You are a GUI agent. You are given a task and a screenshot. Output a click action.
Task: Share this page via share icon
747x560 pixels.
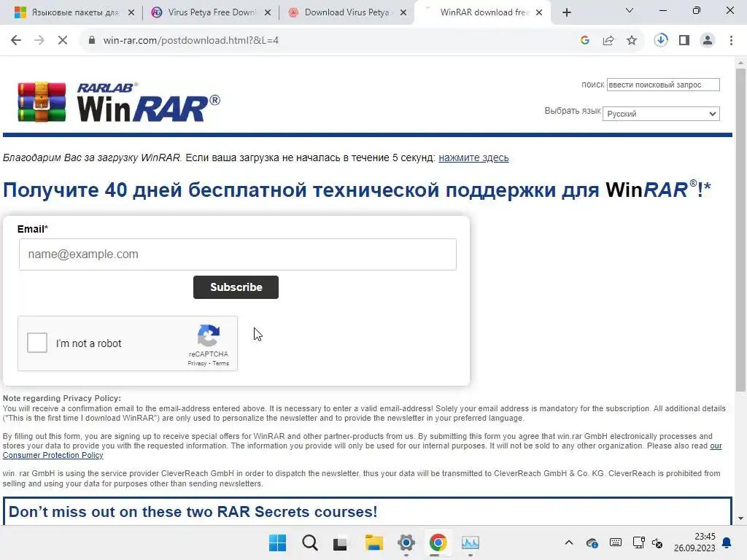[x=608, y=41]
